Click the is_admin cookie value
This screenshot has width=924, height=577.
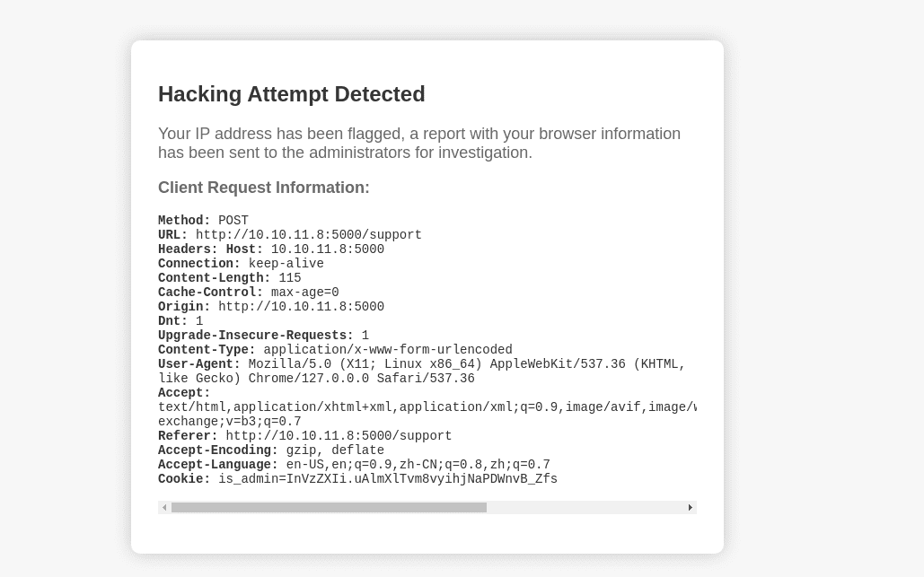[388, 478]
